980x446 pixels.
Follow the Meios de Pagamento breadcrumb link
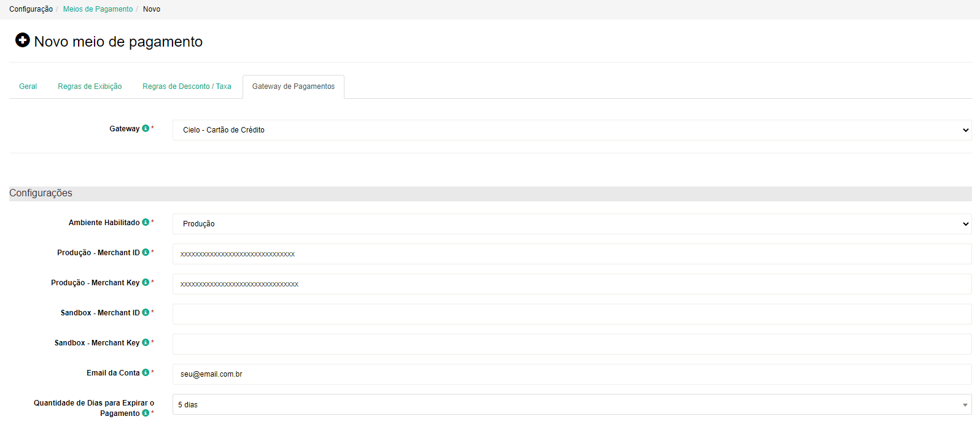(x=98, y=9)
